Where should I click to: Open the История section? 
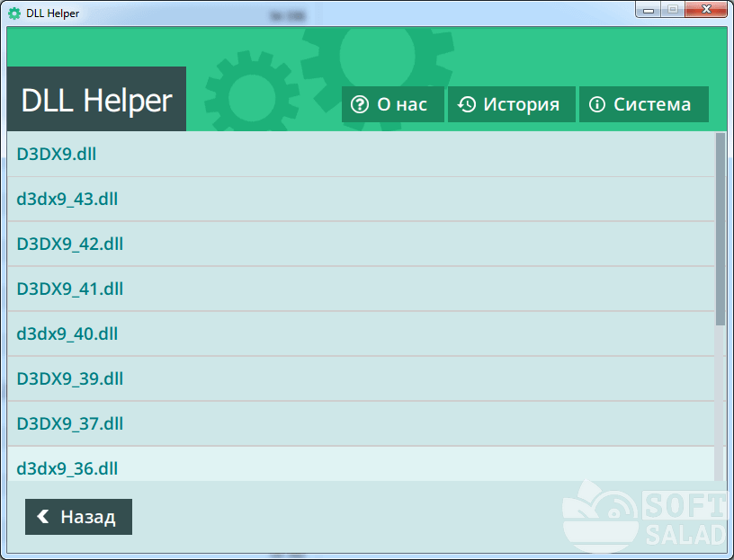(x=512, y=104)
